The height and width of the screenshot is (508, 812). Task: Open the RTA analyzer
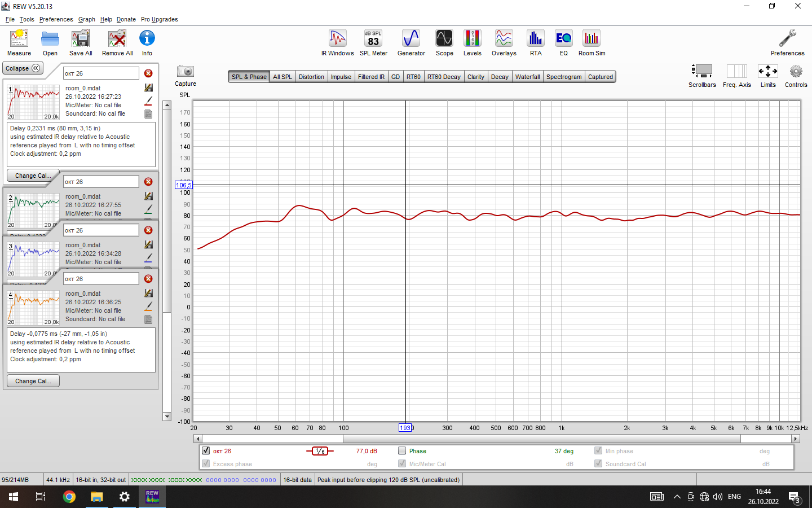[x=536, y=43]
